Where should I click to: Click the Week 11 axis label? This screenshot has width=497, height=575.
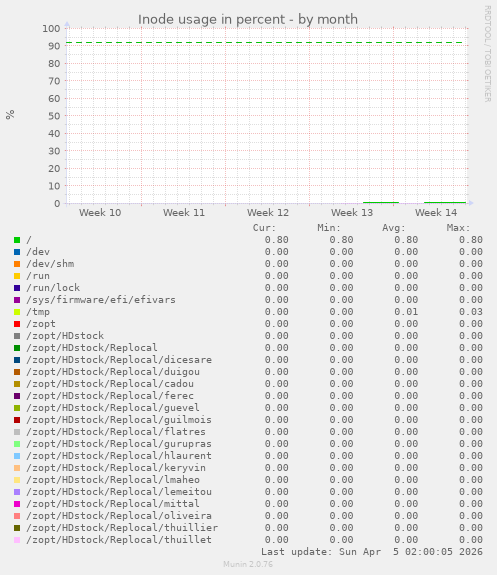click(184, 213)
